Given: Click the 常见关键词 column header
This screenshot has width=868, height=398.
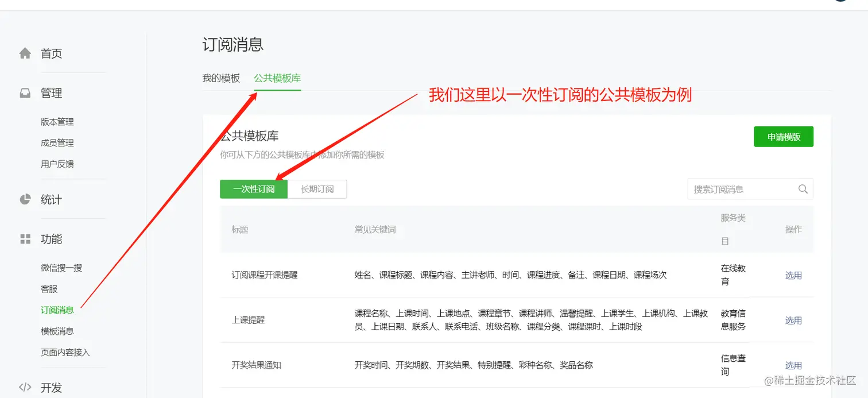Looking at the screenshot, I should 375,229.
